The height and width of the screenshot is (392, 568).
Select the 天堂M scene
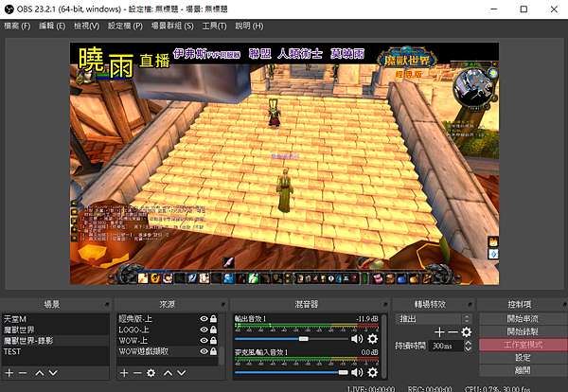coord(55,319)
